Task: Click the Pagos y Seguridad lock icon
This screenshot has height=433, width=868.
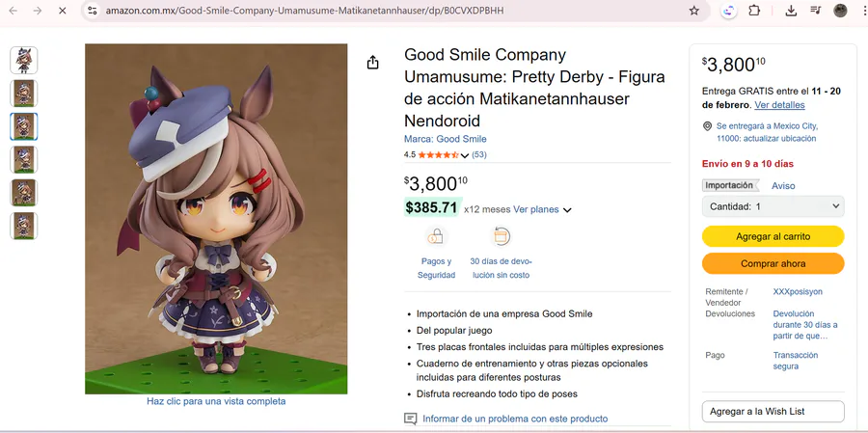Action: click(436, 236)
